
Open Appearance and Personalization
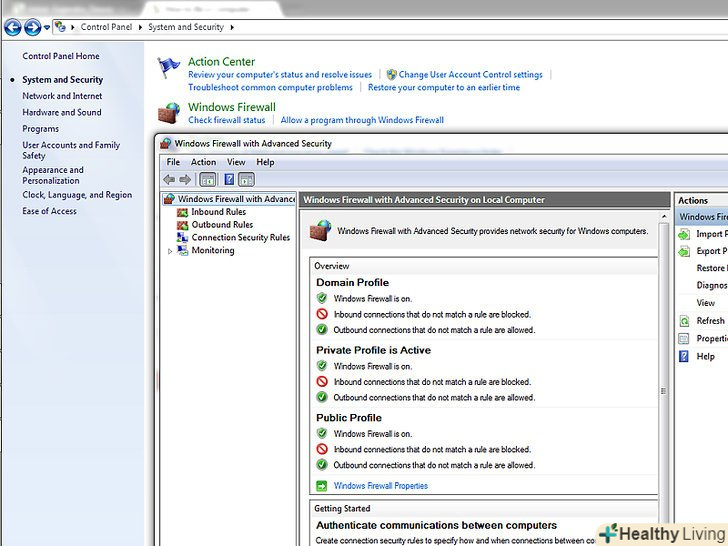click(x=53, y=175)
